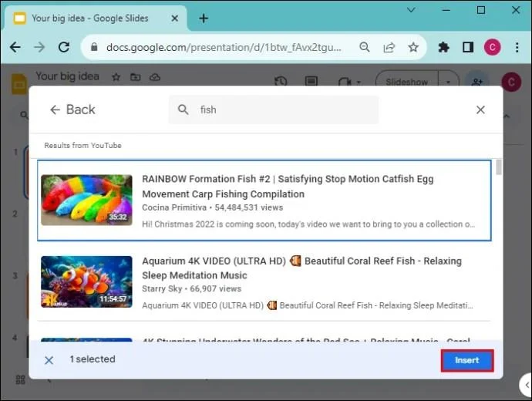532x401 pixels.
Task: Open the Chrome three-dot menu
Action: tap(517, 47)
